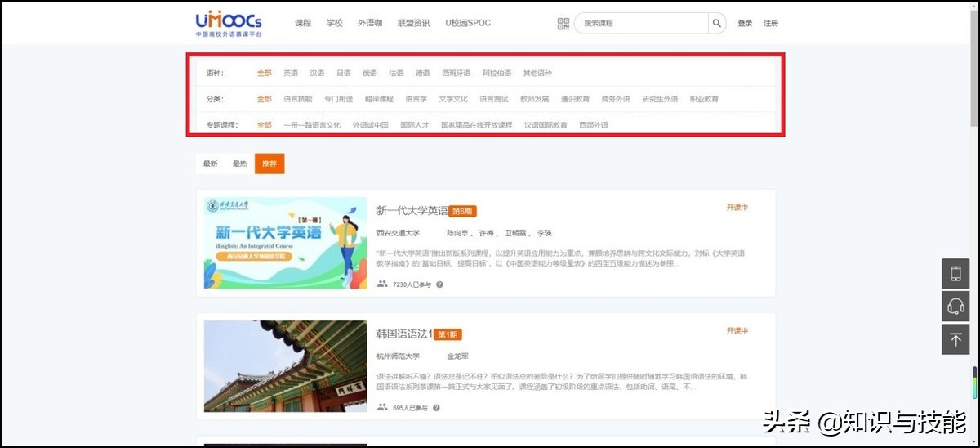
Task: Select the 外语话中国 topic
Action: (x=370, y=125)
